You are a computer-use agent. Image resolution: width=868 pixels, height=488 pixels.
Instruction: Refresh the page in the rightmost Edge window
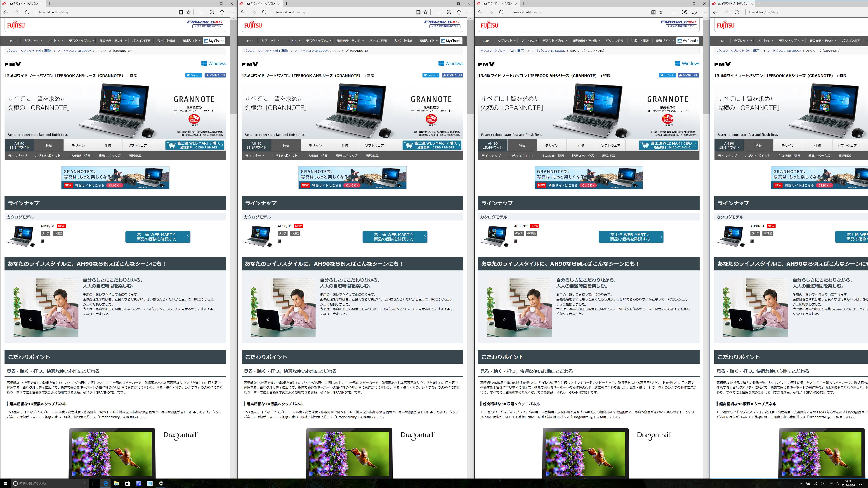click(x=737, y=12)
